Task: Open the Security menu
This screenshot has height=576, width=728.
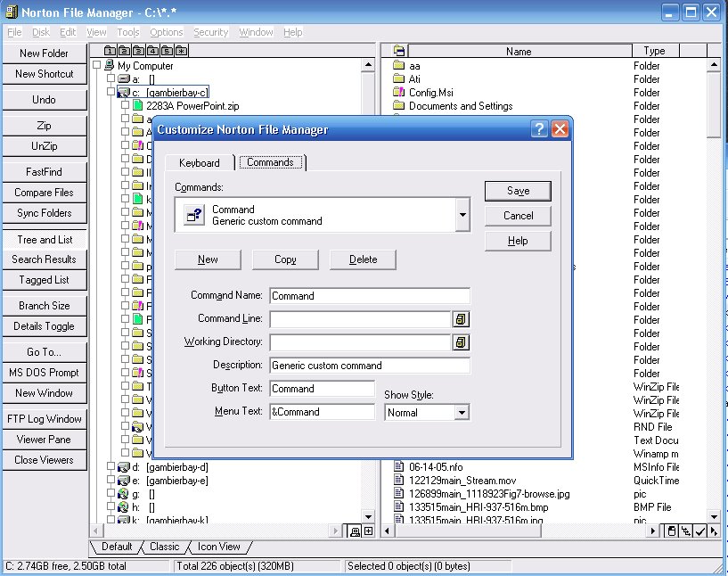Action: click(211, 32)
